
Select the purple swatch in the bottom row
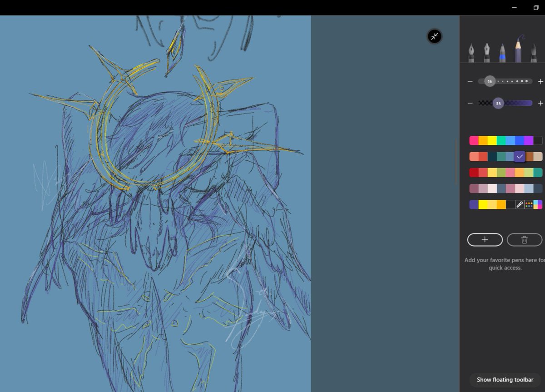[474, 204]
